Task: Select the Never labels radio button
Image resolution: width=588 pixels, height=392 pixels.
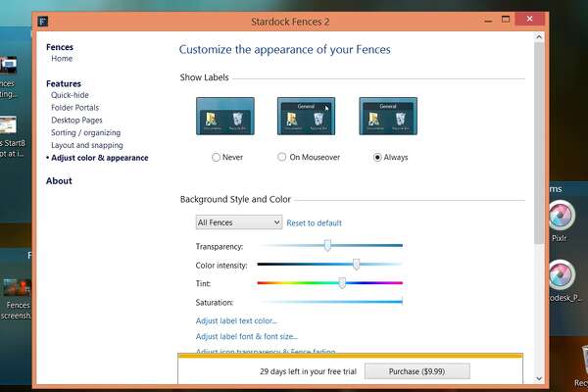Action: pos(216,157)
